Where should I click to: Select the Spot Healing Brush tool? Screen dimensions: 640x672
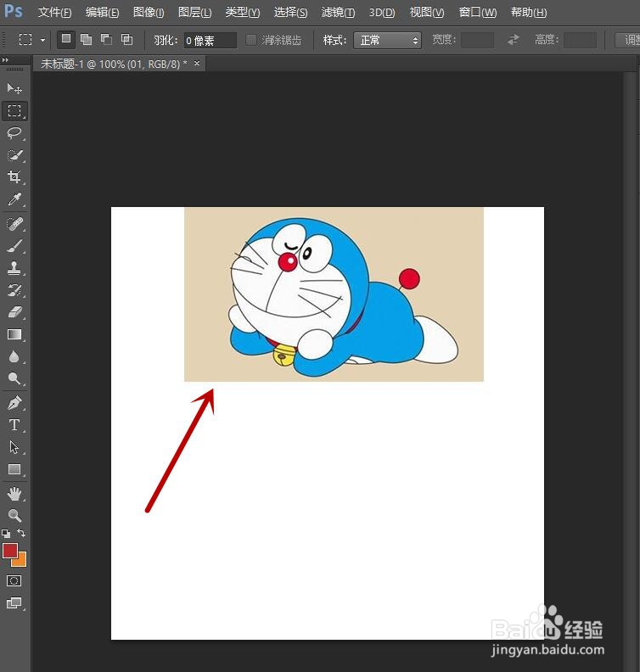[x=14, y=224]
